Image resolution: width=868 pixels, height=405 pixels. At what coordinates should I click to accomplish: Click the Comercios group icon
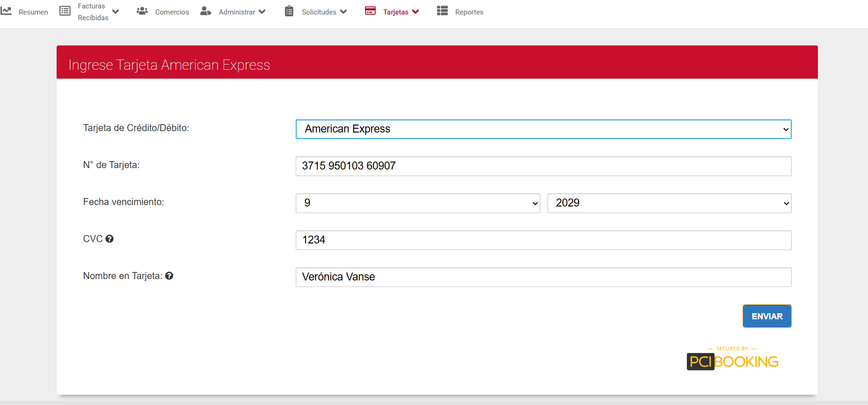[142, 11]
